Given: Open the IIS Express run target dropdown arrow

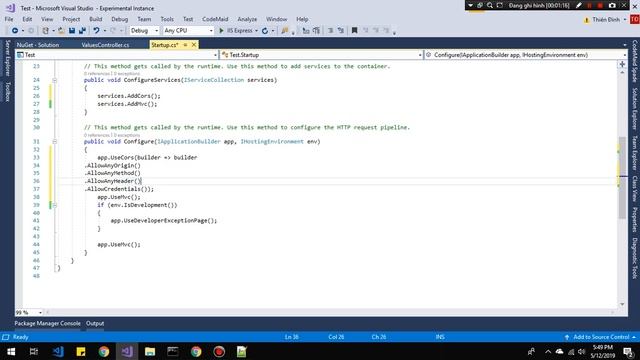Looking at the screenshot, I should tap(256, 31).
